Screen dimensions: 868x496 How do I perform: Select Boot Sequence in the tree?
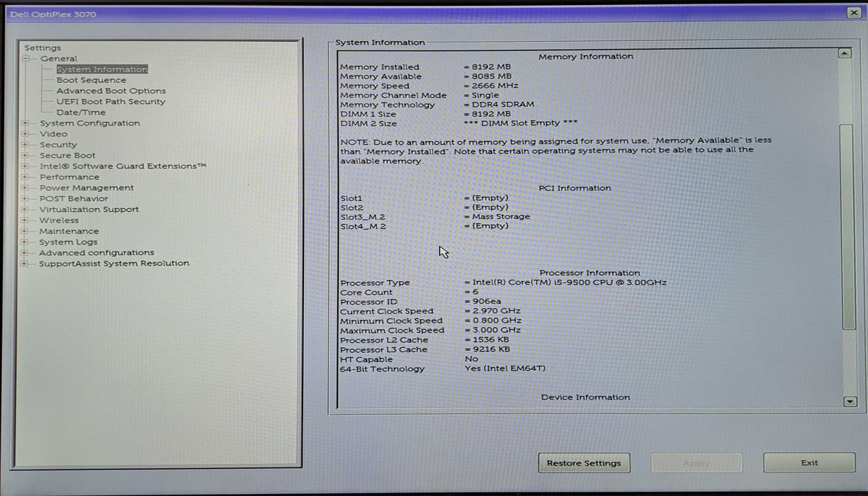click(x=91, y=80)
